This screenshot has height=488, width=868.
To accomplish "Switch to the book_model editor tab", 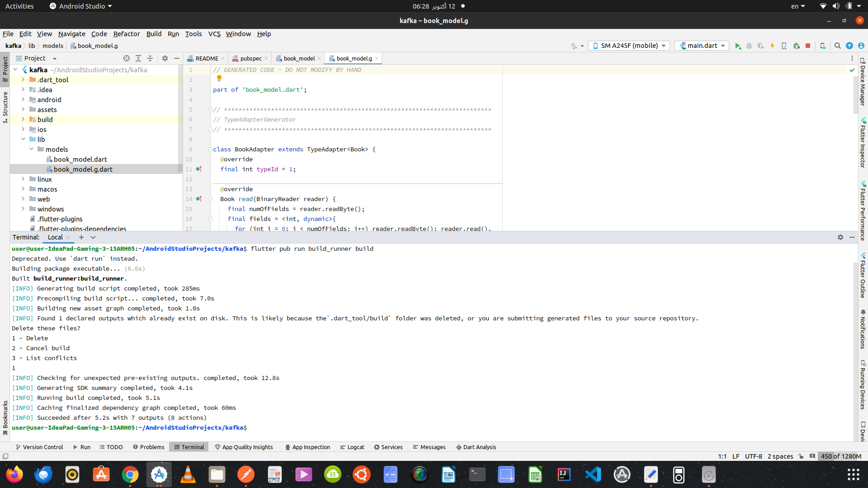I will [x=299, y=58].
